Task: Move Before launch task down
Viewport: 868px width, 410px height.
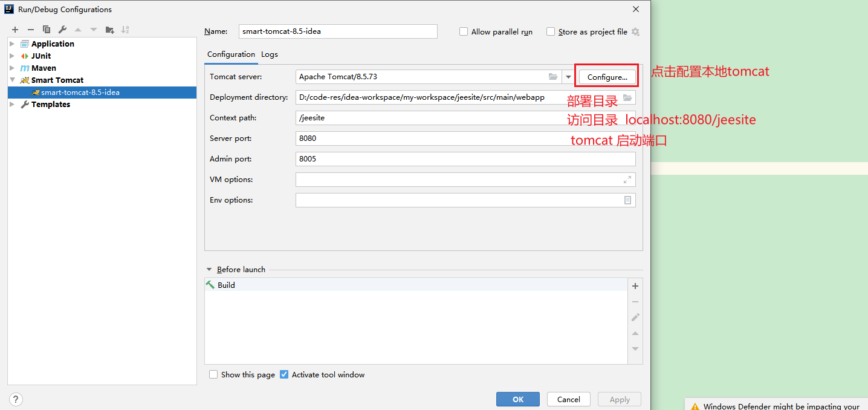Action: [635, 348]
